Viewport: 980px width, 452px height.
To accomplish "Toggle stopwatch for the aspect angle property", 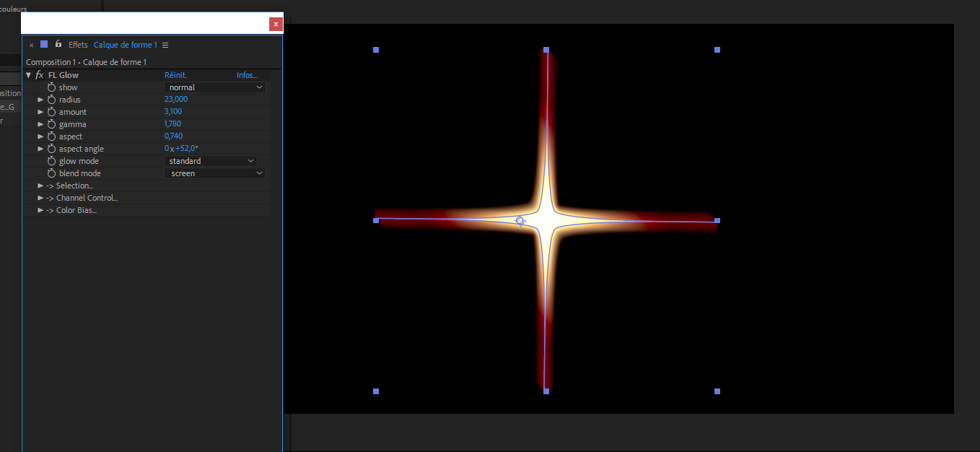I will pyautogui.click(x=51, y=149).
